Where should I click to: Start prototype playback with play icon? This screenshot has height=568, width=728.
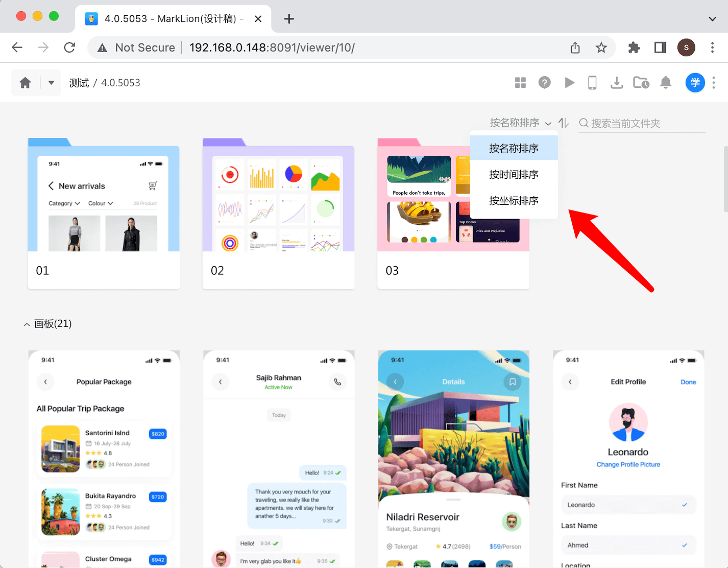coord(569,83)
